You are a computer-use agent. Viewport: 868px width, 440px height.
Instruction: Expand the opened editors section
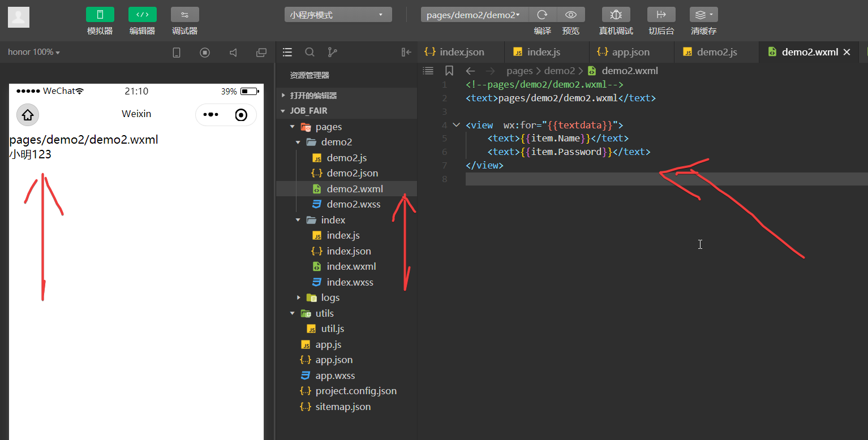(x=346, y=96)
